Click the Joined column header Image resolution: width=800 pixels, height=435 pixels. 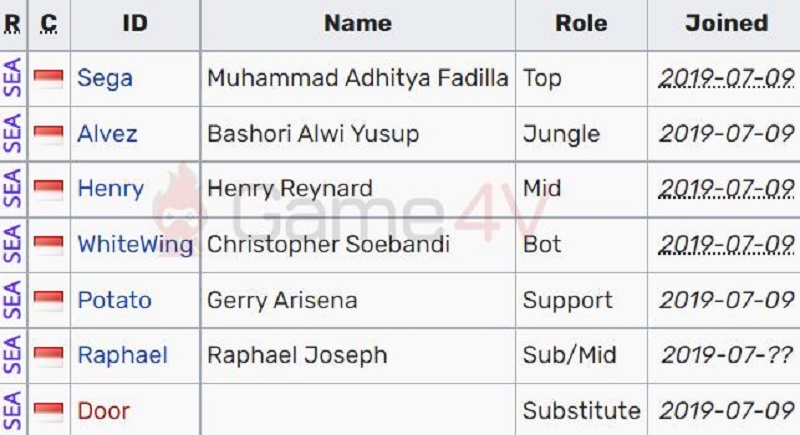click(727, 23)
